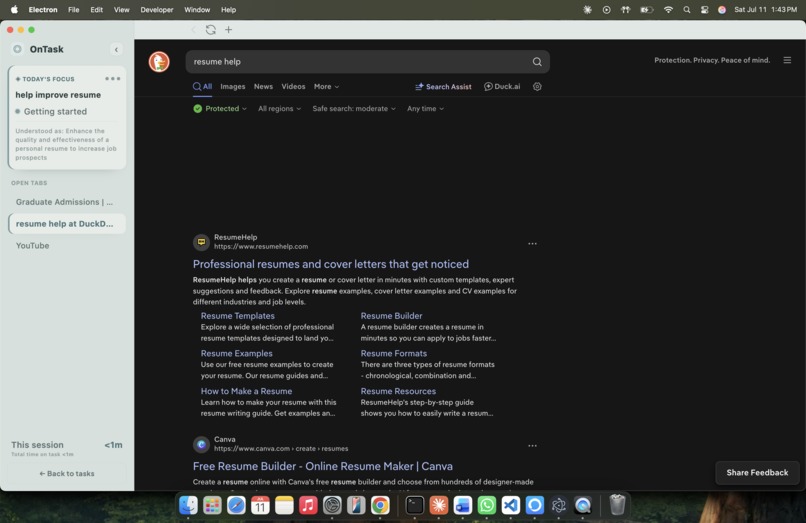Collapse the OnTask sidebar with chevron
Viewport: 806px width, 523px height.
(116, 49)
